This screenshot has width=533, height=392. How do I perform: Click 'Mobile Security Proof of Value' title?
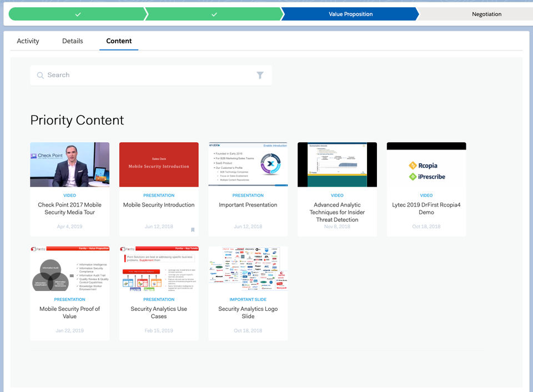pos(70,313)
